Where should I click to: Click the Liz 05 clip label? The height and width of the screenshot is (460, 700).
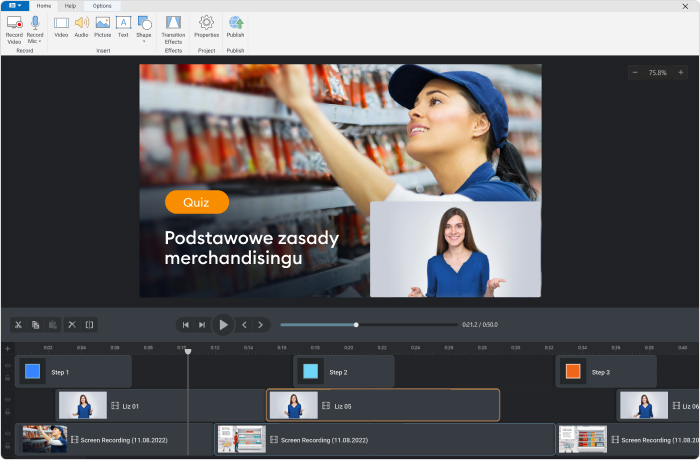pos(343,406)
